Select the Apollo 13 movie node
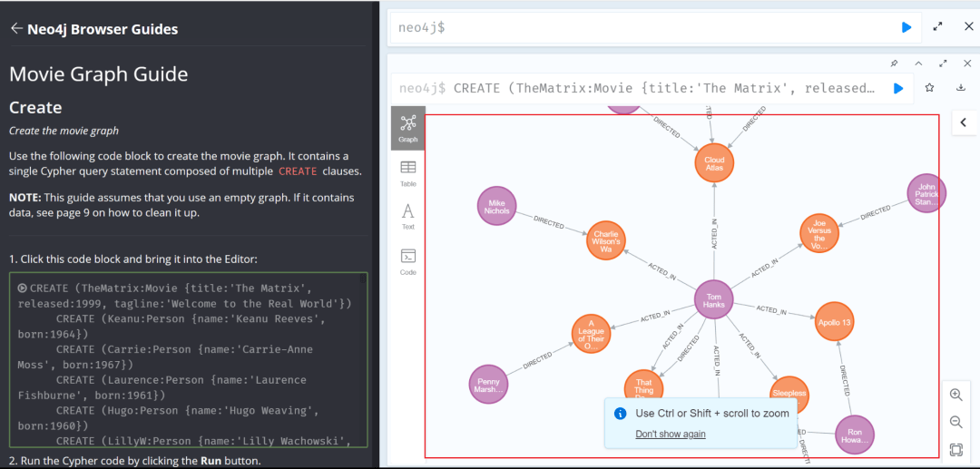 pos(835,322)
